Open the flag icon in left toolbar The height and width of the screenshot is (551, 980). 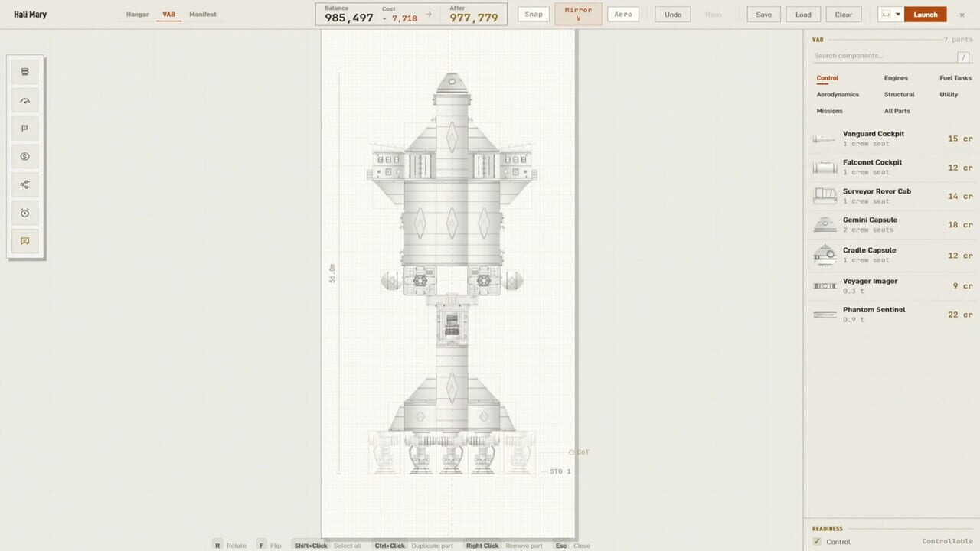(x=24, y=129)
